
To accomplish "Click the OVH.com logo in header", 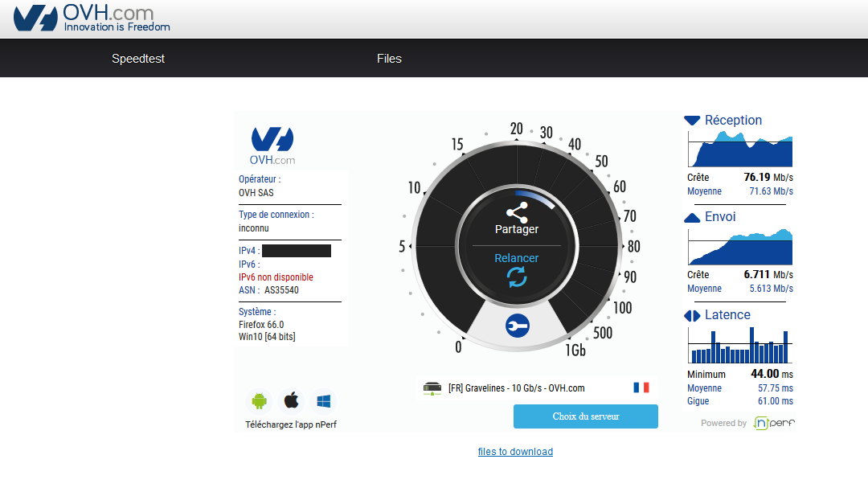I will (x=92, y=18).
